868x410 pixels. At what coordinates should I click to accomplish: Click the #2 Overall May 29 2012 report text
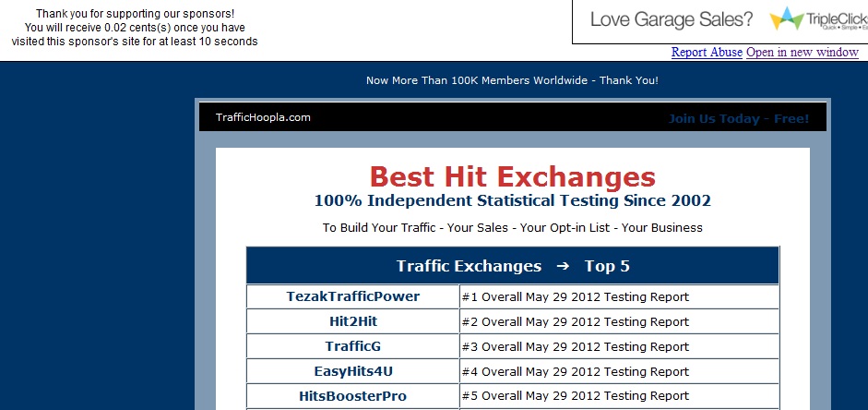coord(576,322)
